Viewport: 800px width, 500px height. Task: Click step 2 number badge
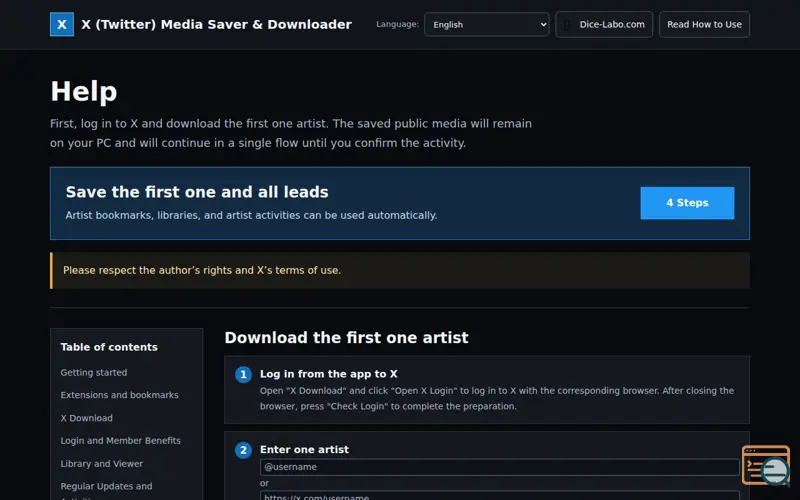[243, 451]
